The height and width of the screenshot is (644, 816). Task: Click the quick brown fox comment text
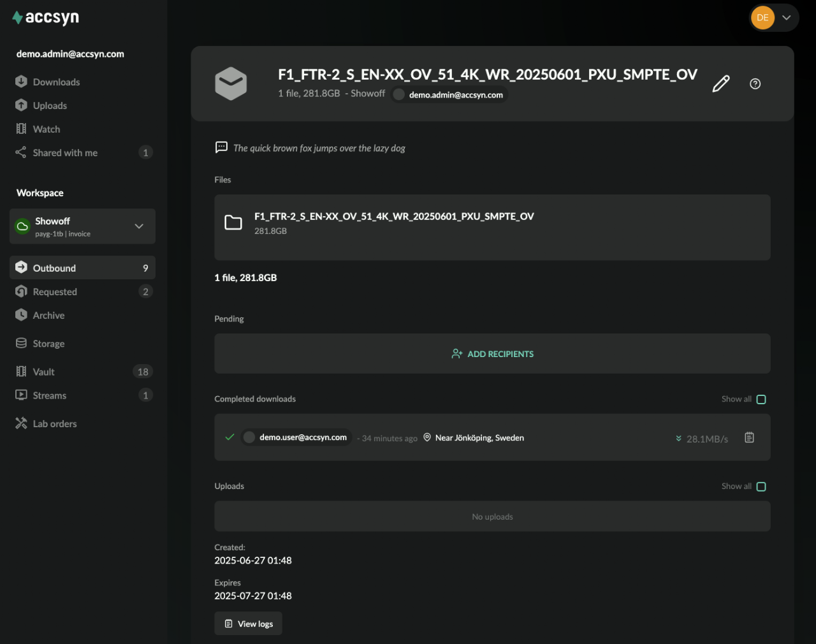pyautogui.click(x=319, y=148)
